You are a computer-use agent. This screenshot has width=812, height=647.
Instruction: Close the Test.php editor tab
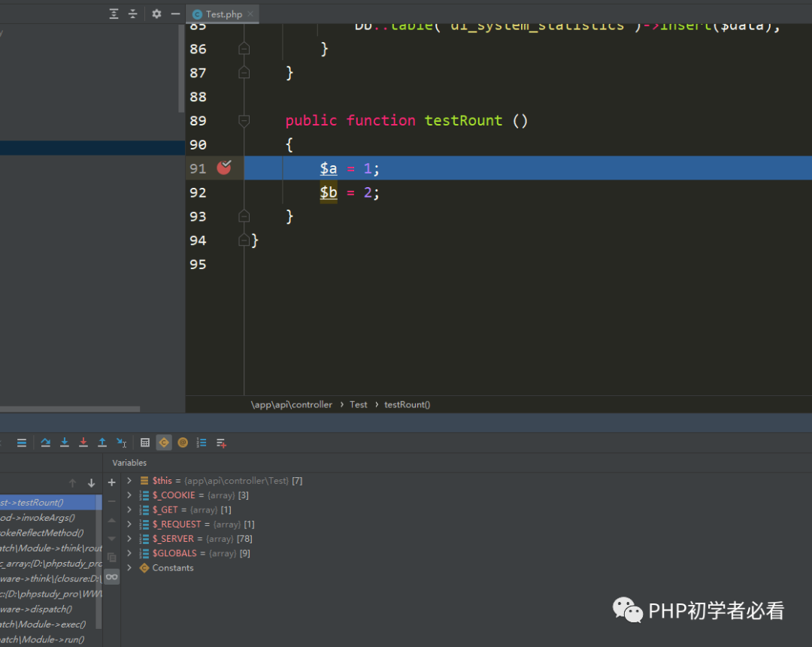[250, 14]
